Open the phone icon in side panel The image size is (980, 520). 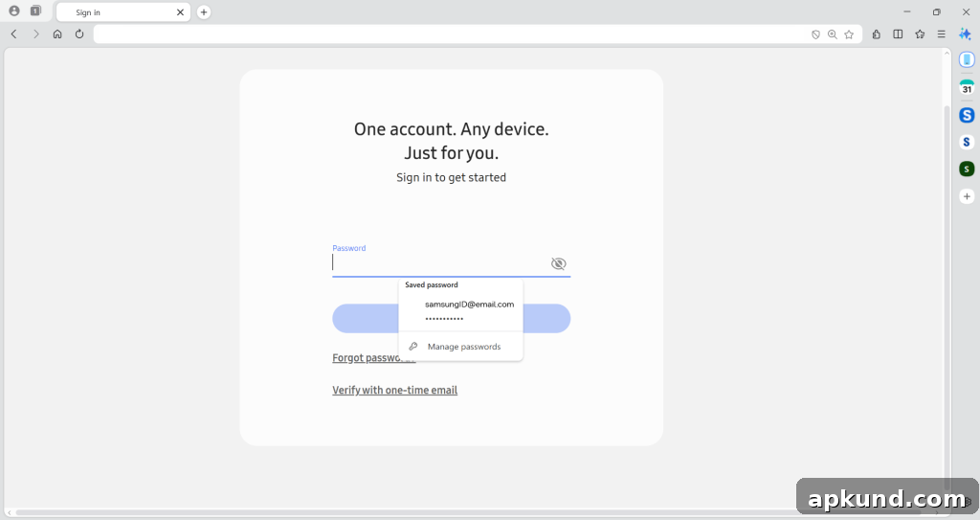(967, 59)
